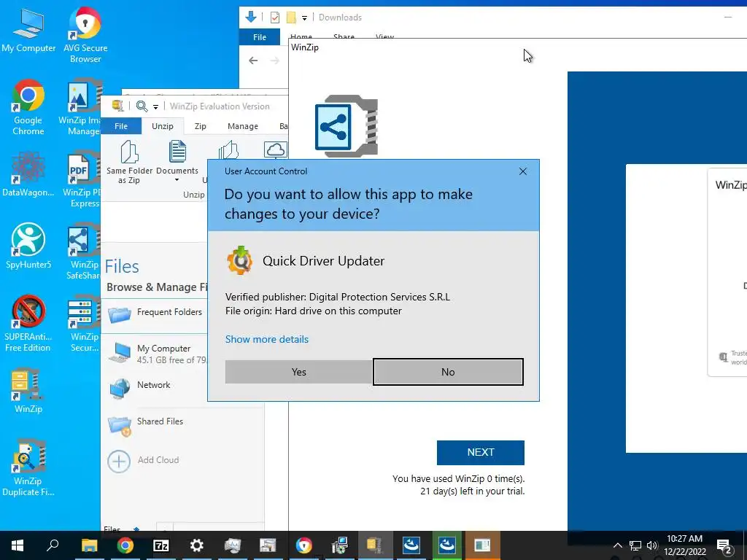The width and height of the screenshot is (747, 560).
Task: Click the search icon in WinZip quick access toolbar
Action: point(142,106)
